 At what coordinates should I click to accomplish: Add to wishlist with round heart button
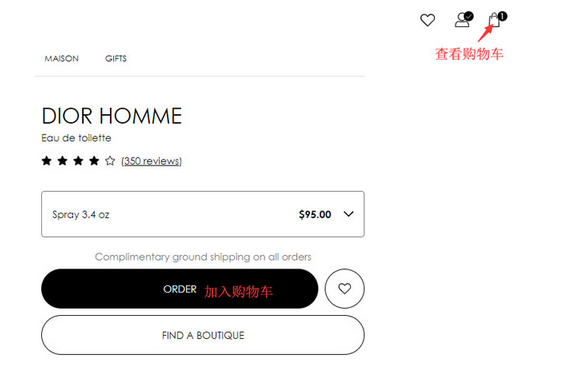(345, 289)
